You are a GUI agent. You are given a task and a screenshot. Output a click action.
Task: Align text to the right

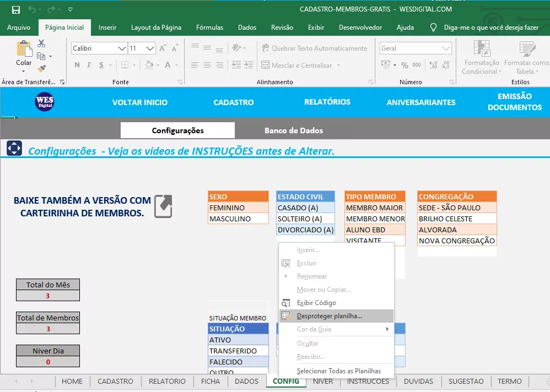(219, 65)
